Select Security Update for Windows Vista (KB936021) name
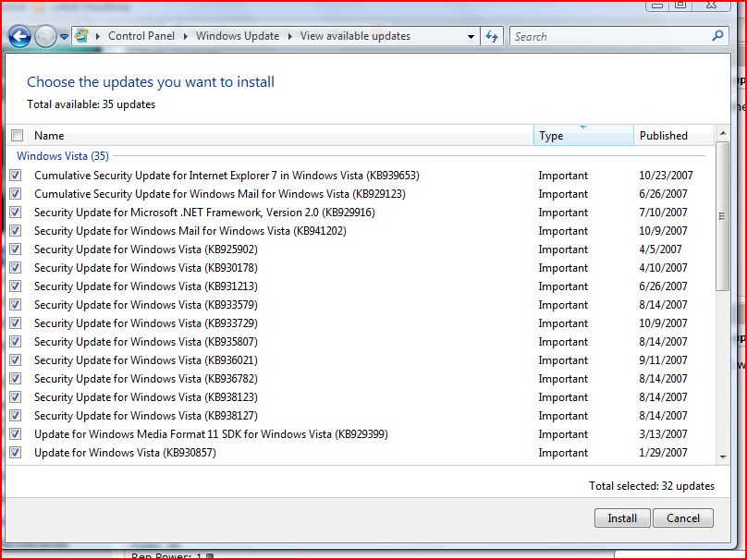 (x=146, y=360)
